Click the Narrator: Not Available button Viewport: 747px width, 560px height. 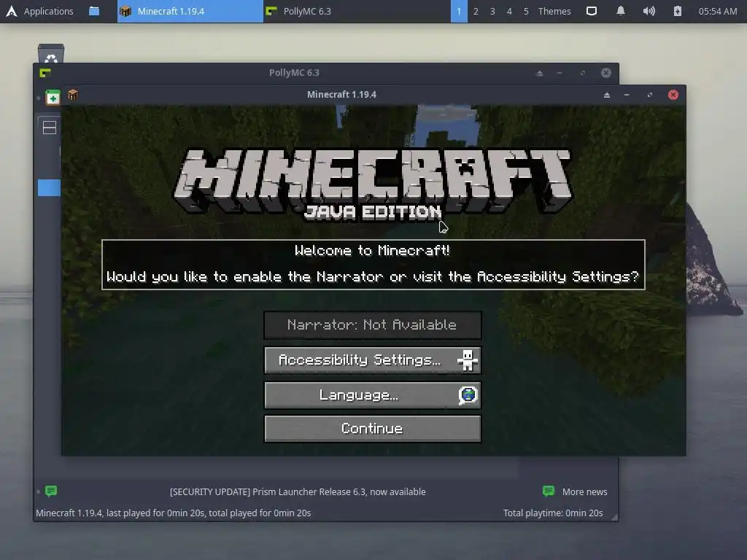click(x=373, y=324)
